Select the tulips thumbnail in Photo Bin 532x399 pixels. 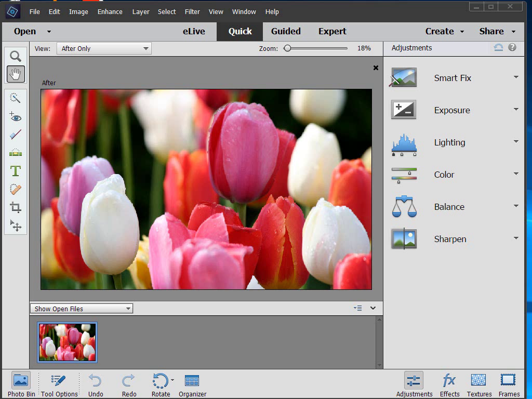68,342
